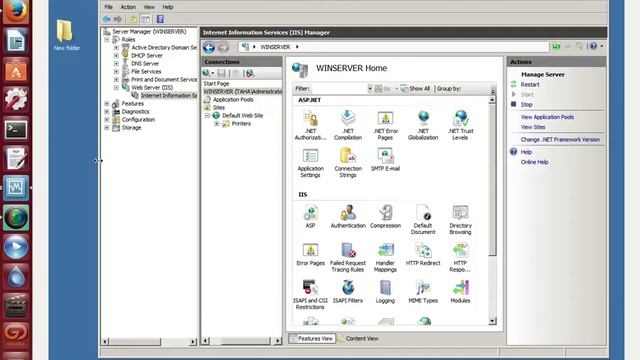Viewport: 640px width, 360px height.
Task: Open the Help menu
Action: [x=168, y=7]
